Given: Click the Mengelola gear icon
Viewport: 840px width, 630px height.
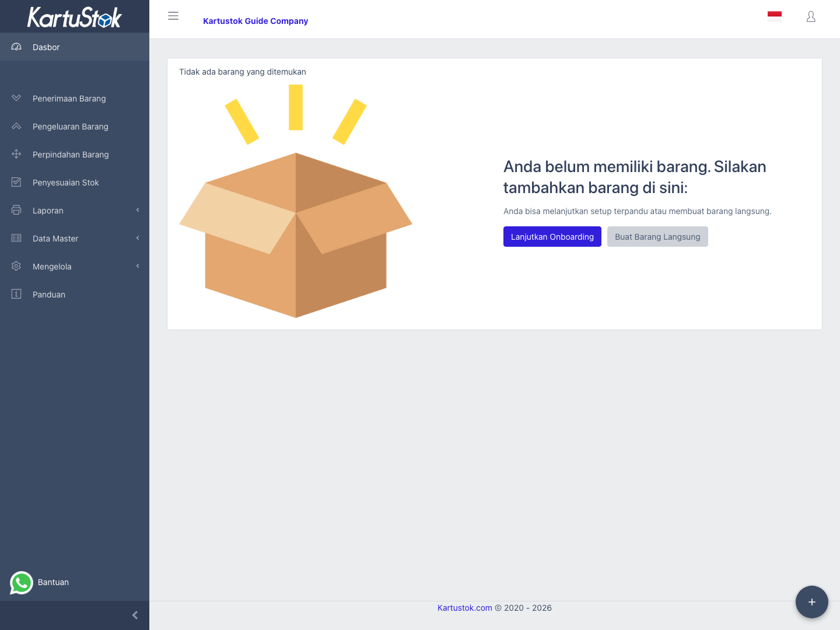Looking at the screenshot, I should (16, 266).
